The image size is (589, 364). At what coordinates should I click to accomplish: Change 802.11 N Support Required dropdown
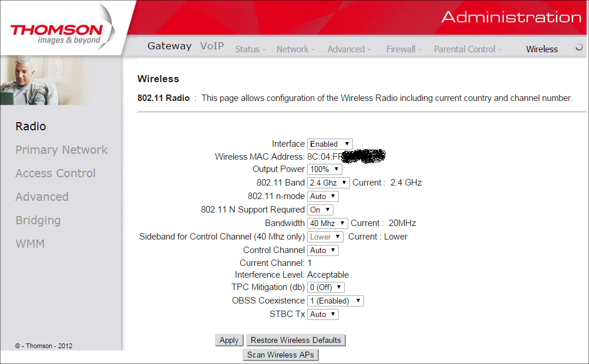point(320,210)
